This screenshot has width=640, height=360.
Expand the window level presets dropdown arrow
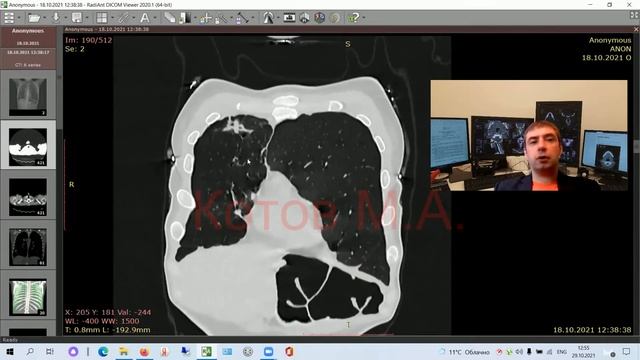(195, 18)
